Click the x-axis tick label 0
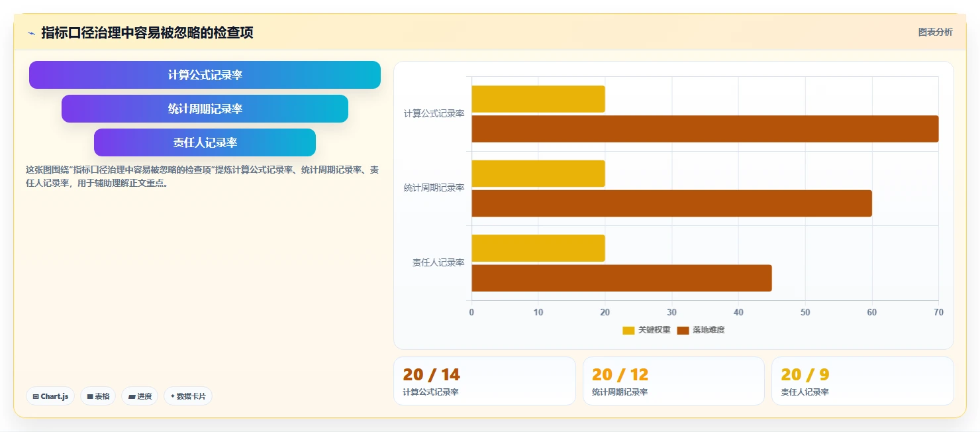This screenshot has height=432, width=980. tap(471, 312)
